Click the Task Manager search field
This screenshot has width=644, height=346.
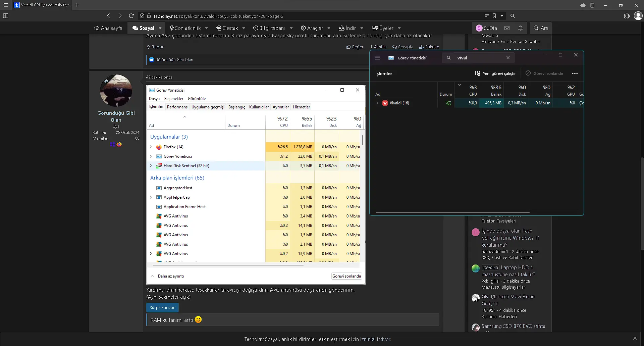[478, 58]
